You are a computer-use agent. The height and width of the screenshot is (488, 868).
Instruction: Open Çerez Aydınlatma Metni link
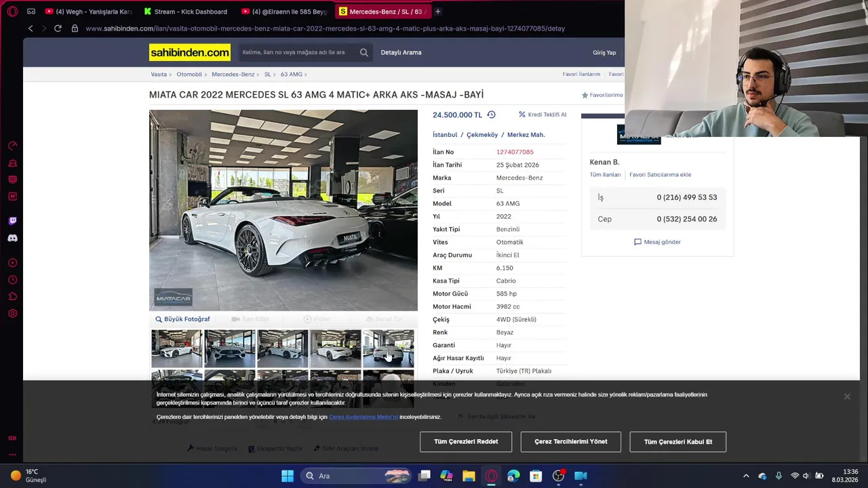click(x=363, y=417)
